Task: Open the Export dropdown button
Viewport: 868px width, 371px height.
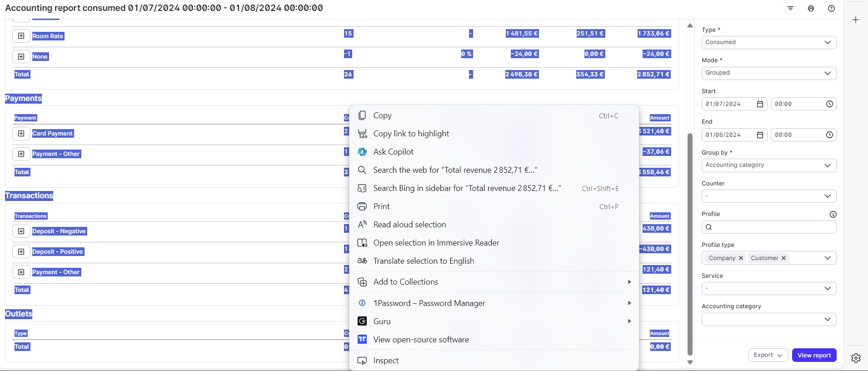Action: pyautogui.click(x=768, y=355)
